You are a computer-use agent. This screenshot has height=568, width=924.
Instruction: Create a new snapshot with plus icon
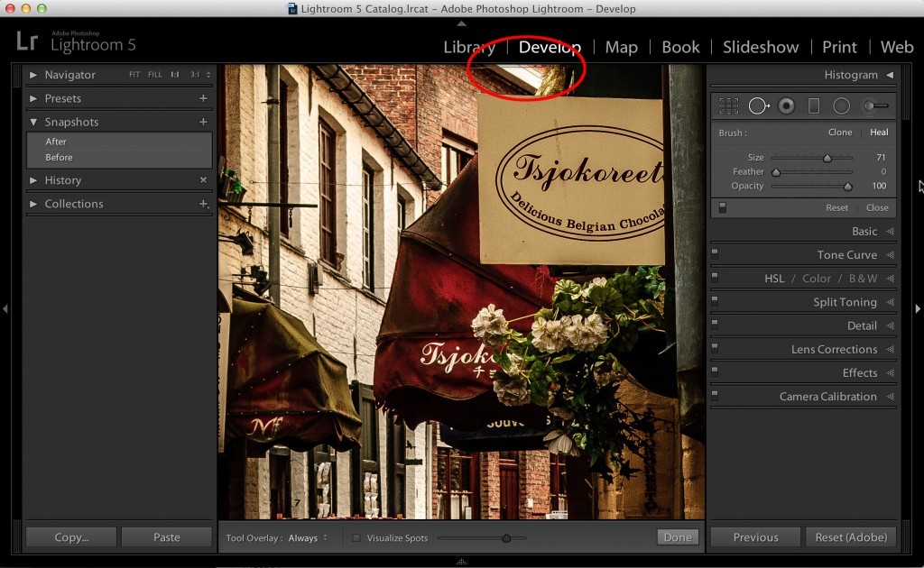click(x=203, y=122)
